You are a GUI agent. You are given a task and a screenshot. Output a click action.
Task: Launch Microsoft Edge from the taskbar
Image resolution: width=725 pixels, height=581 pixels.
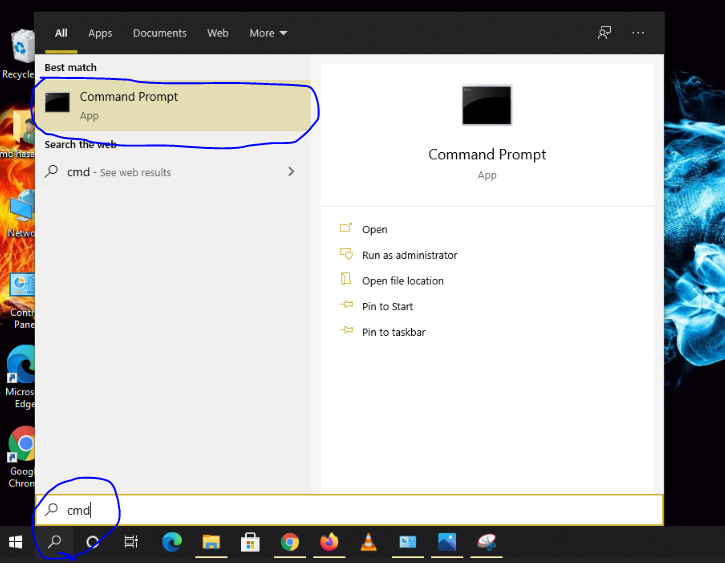[172, 542]
